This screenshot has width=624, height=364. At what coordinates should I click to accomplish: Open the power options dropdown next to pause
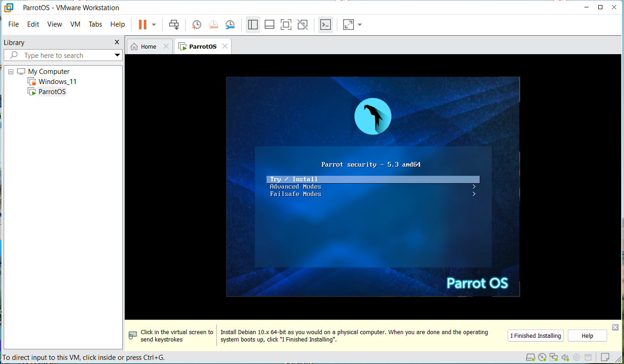pyautogui.click(x=154, y=25)
